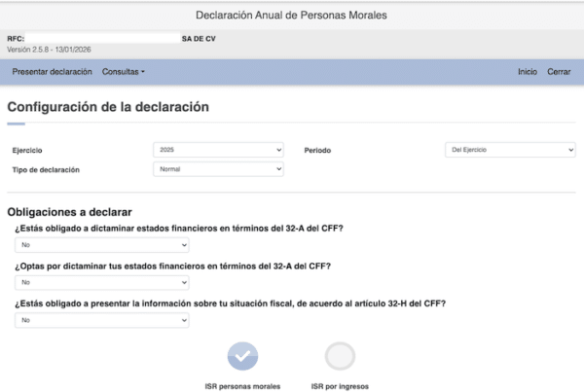Open the Ejercicio 2025 dropdown

tap(218, 150)
